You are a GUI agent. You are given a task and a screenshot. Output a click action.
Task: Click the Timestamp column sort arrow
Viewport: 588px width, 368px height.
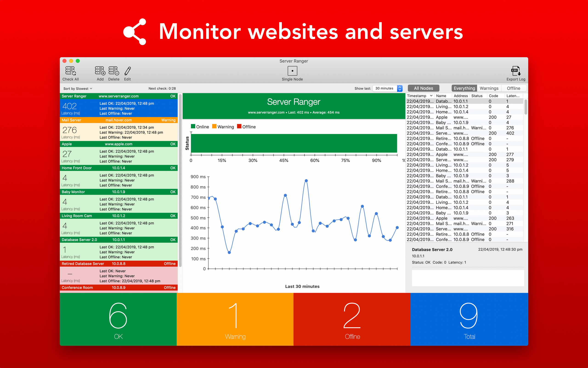[x=431, y=96]
